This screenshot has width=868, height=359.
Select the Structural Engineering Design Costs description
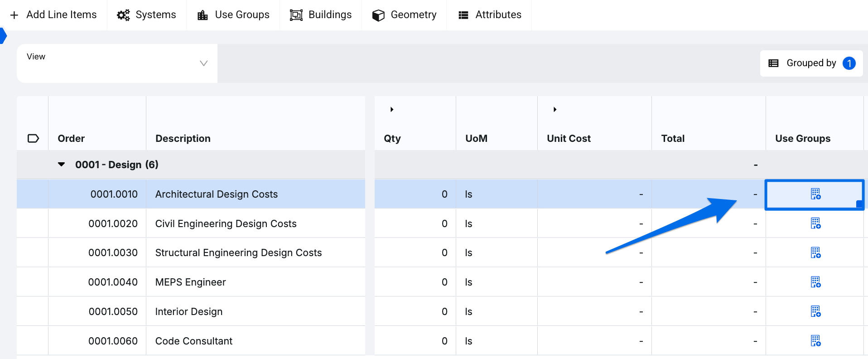point(239,252)
